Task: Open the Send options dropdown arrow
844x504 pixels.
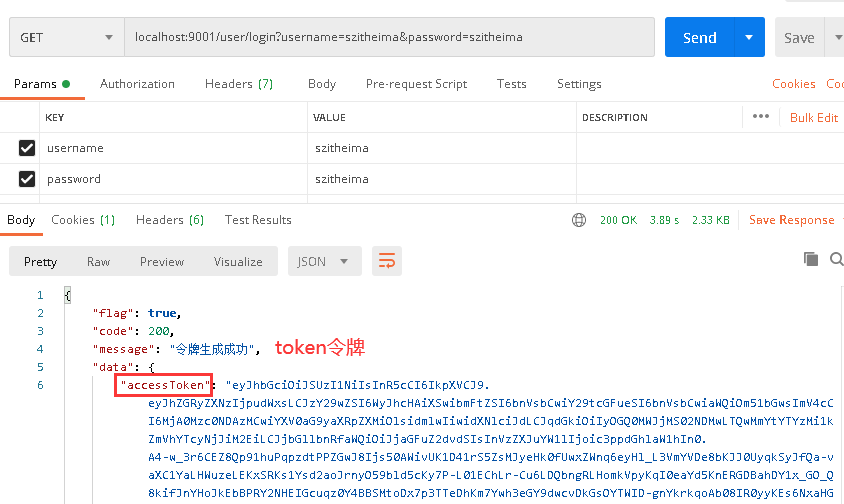Action: 749,37
